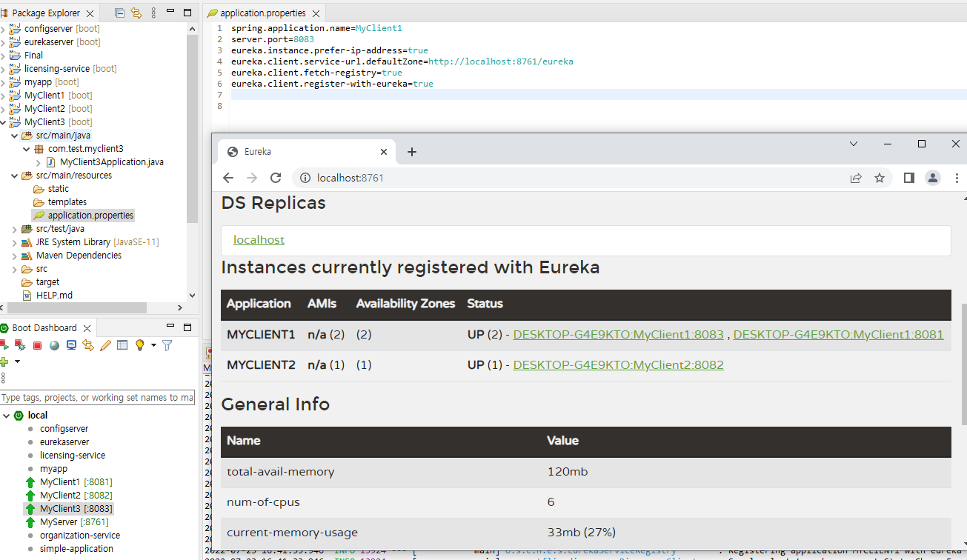
Task: Open Chrome three-dot menu
Action: (957, 178)
